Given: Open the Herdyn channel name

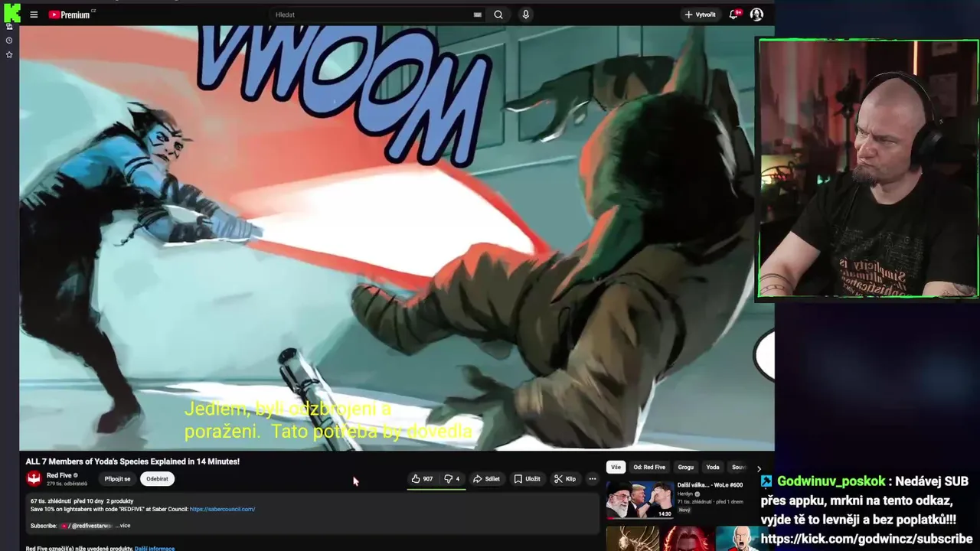Looking at the screenshot, I should point(685,494).
